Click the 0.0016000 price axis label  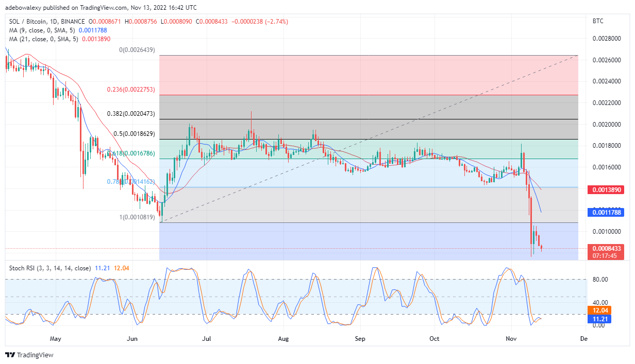tap(607, 167)
